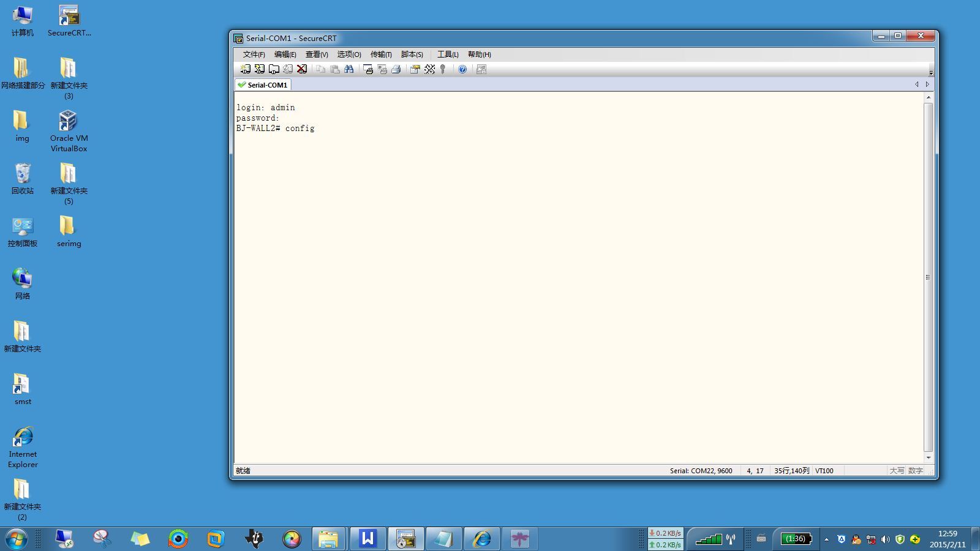Click the Print Selection toolbar icon

[382, 69]
